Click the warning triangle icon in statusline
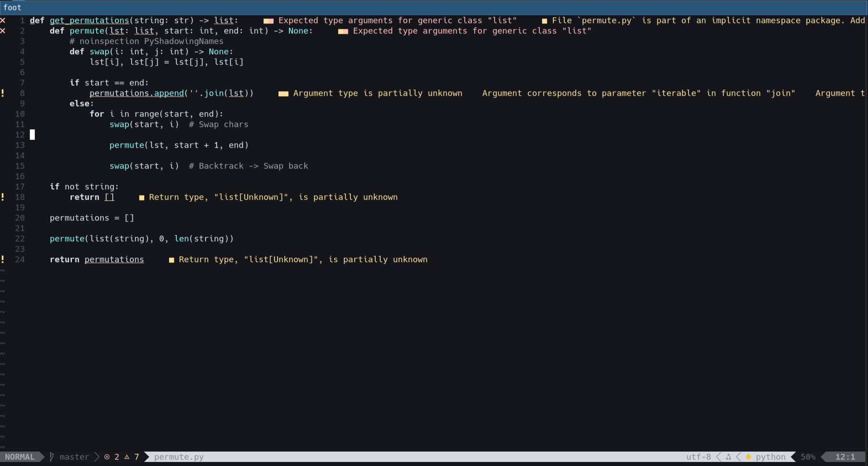The width and height of the screenshot is (868, 466). [x=127, y=457]
